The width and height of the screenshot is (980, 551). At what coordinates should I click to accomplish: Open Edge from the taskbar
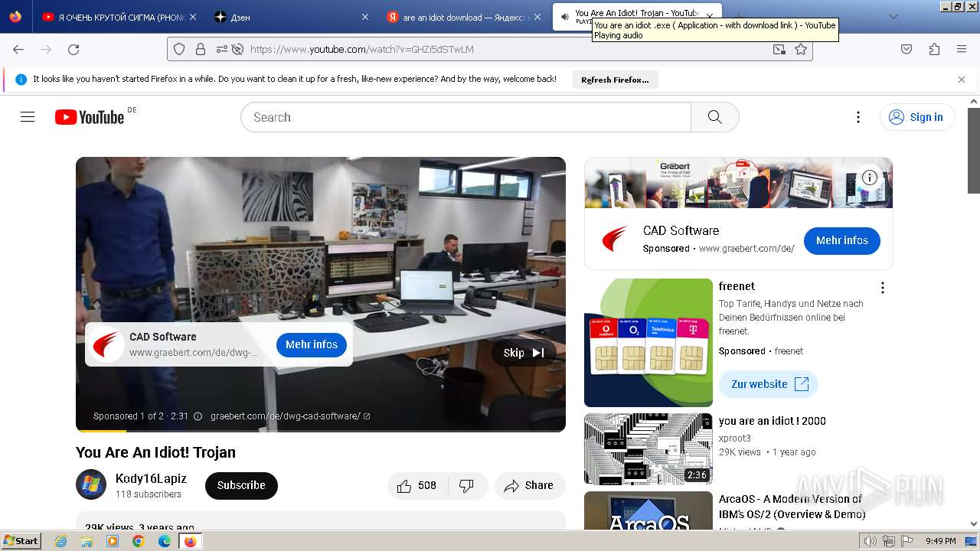tap(164, 541)
